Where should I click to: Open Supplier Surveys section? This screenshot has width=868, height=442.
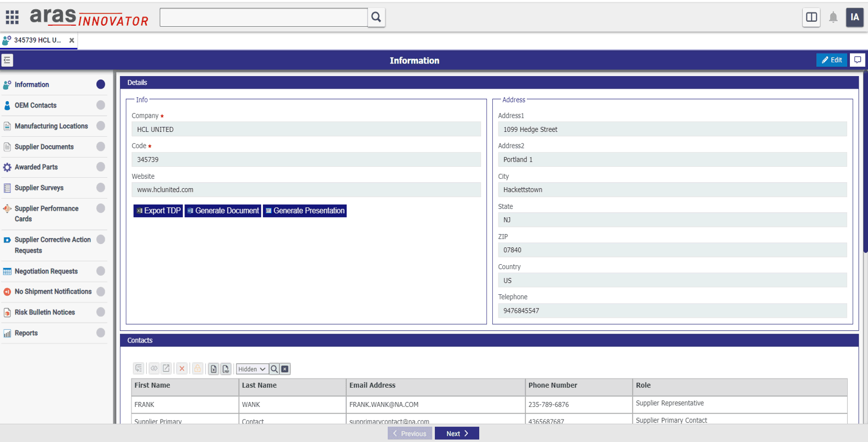(x=39, y=188)
